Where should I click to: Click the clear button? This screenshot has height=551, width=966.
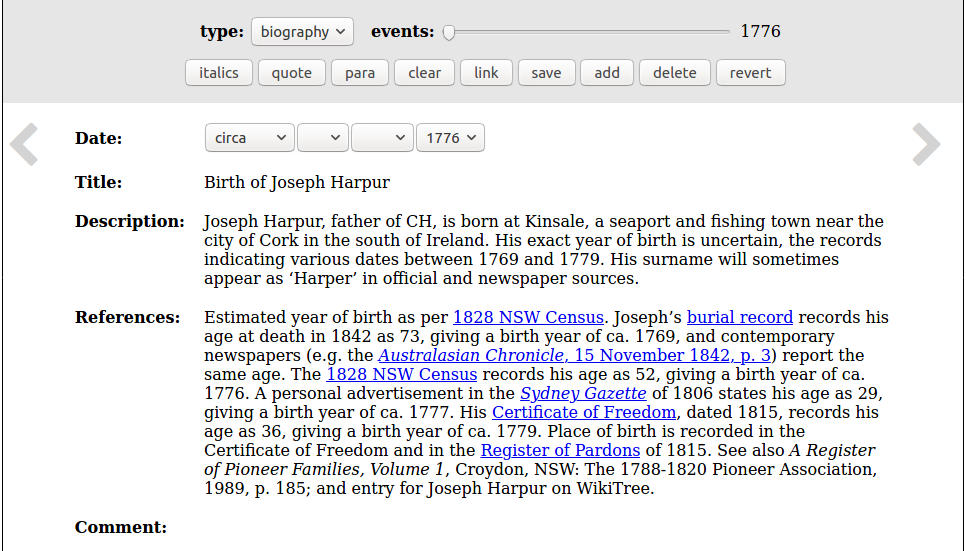pyautogui.click(x=424, y=73)
